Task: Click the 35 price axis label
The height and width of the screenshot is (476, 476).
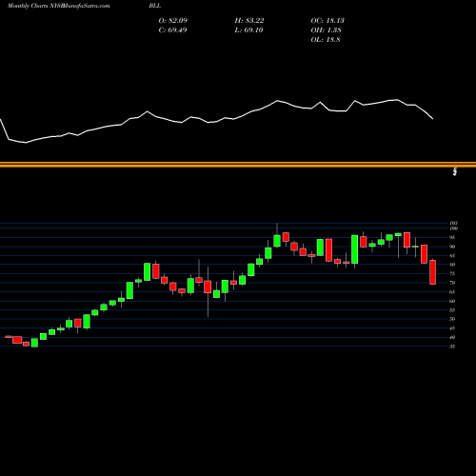Action: click(452, 347)
